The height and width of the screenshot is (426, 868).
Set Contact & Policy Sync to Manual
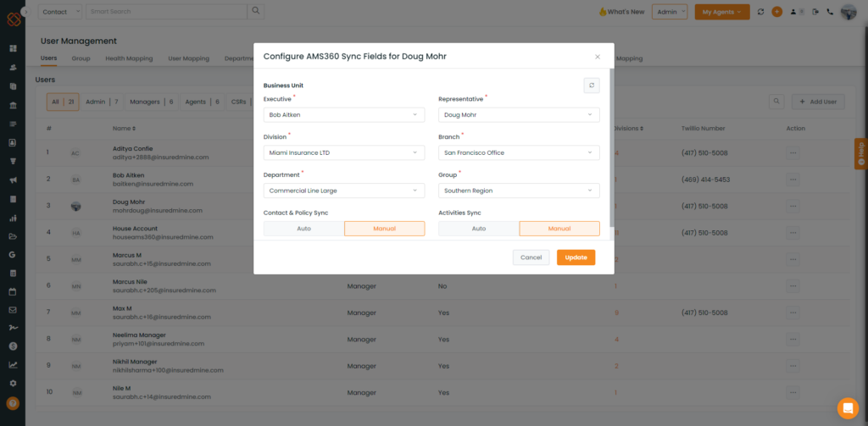tap(384, 229)
